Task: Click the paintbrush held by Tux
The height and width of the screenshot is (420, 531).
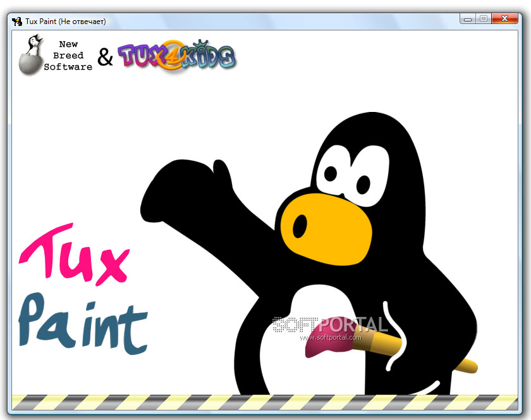Action: pyautogui.click(x=391, y=346)
